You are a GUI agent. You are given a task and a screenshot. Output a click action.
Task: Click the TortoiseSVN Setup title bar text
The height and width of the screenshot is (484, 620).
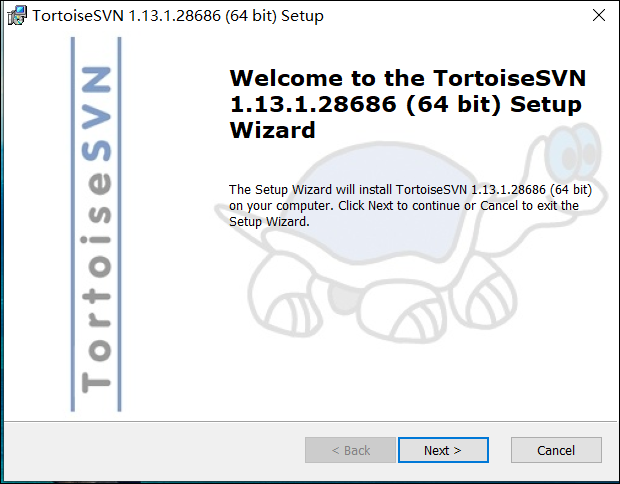(178, 16)
